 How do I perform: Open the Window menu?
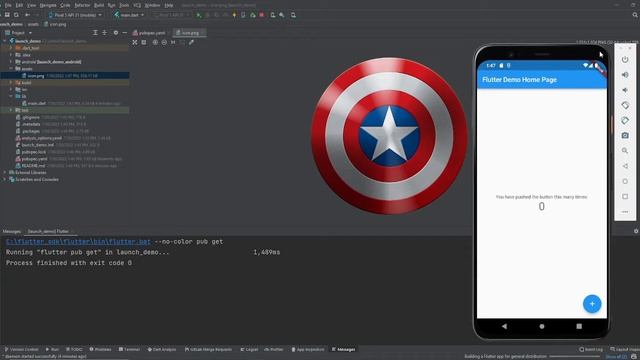point(153,5)
